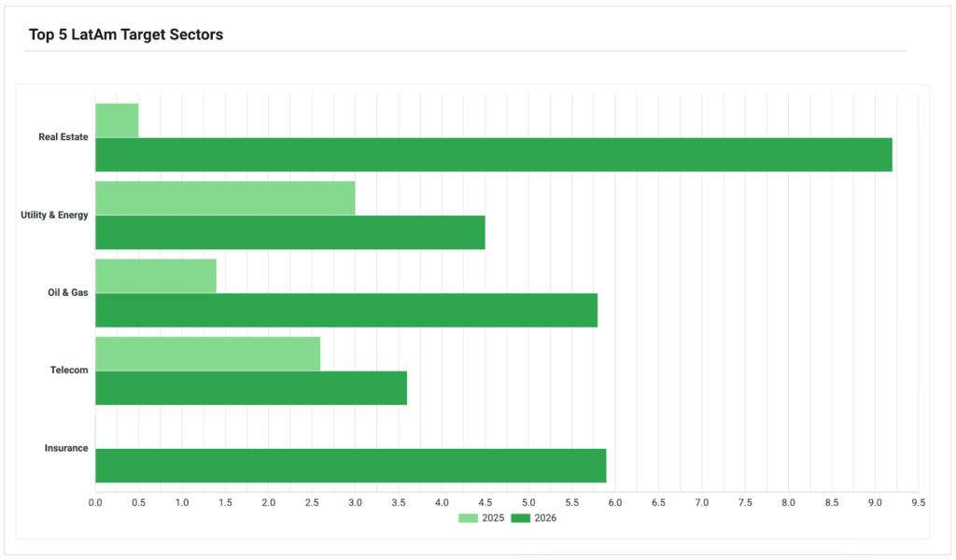Click the 2026 legend color swatch
The height and width of the screenshot is (560, 956).
[521, 518]
